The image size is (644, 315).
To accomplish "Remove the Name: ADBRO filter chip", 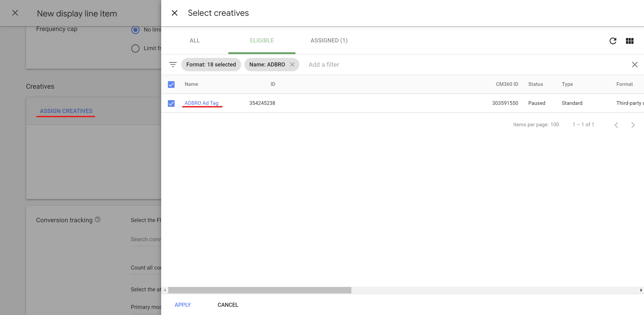I will tap(292, 64).
